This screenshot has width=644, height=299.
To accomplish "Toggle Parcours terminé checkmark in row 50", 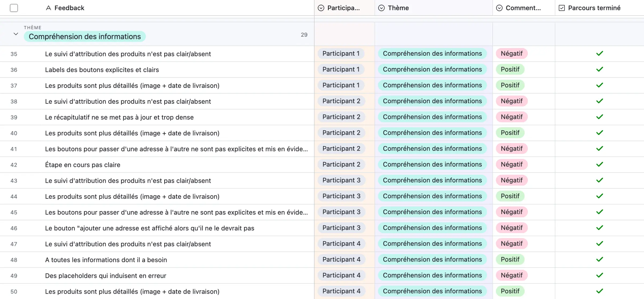I will pyautogui.click(x=599, y=291).
